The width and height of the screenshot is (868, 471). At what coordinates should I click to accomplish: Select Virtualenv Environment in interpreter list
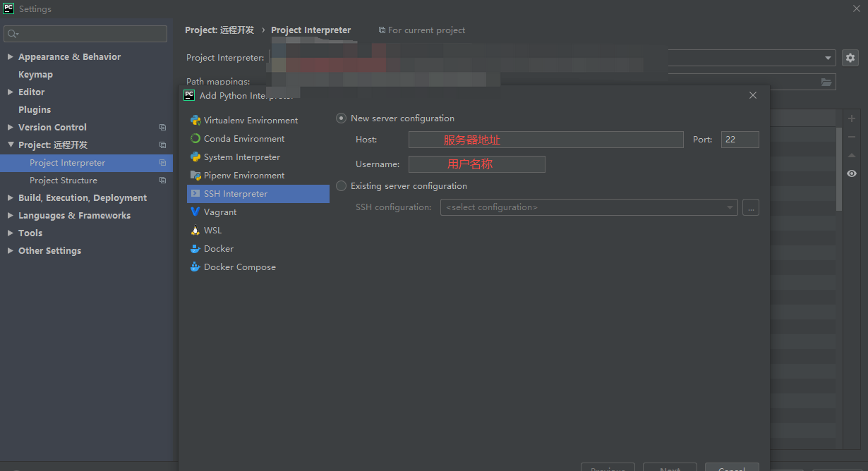pyautogui.click(x=258, y=121)
